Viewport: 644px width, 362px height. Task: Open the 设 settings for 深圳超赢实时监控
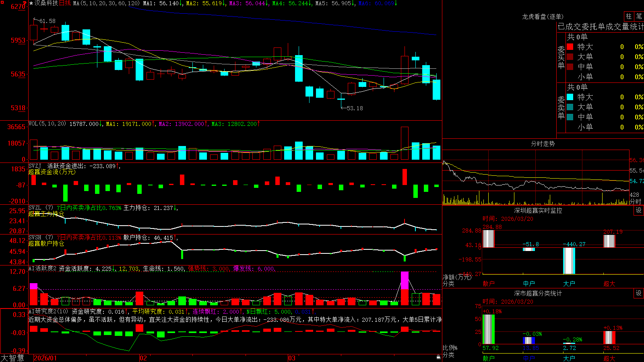tap(639, 210)
